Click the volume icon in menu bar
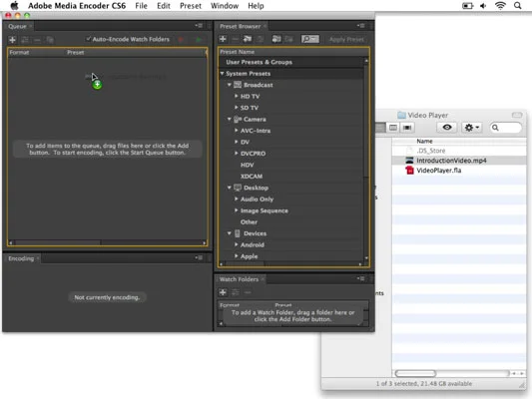532x399 pixels. (483, 6)
